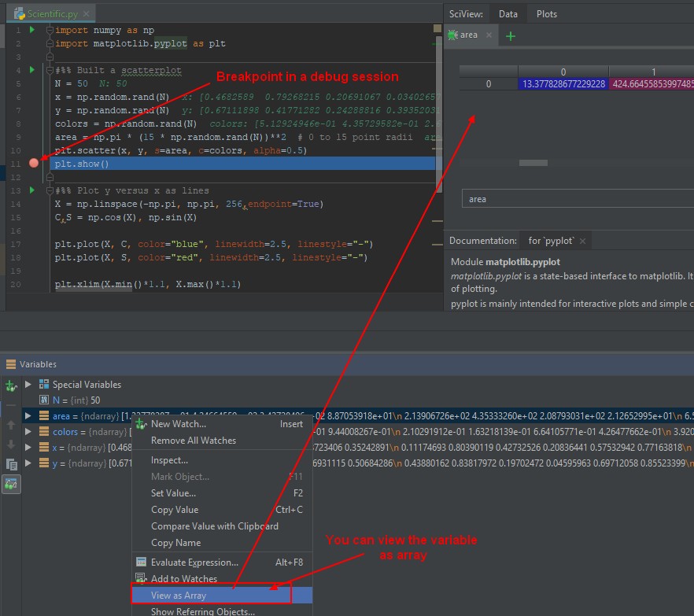The height and width of the screenshot is (616, 694).
Task: Switch to the Plots tab in SciView
Action: click(x=546, y=13)
